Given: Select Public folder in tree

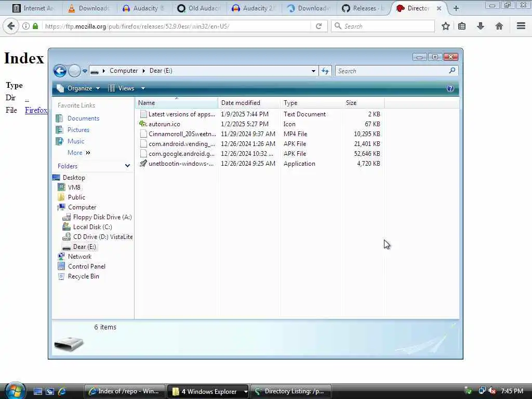Looking at the screenshot, I should coord(76,197).
